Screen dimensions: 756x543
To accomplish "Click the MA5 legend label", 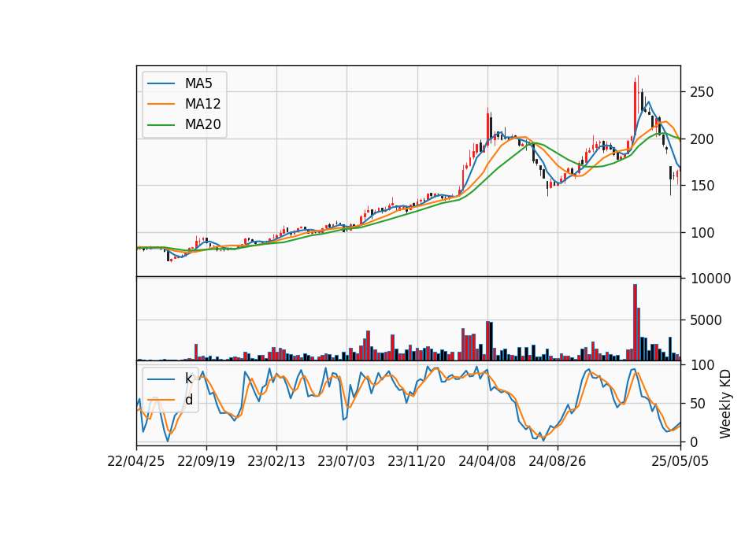I will tap(198, 83).
